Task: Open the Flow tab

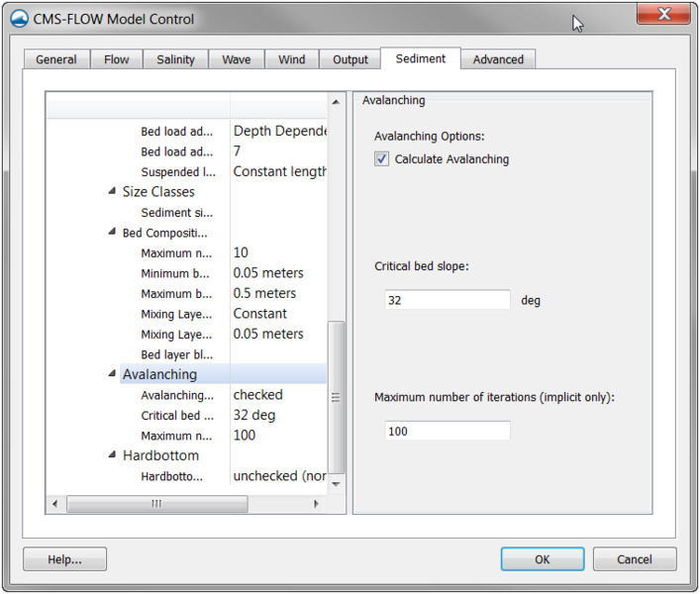Action: [x=117, y=59]
